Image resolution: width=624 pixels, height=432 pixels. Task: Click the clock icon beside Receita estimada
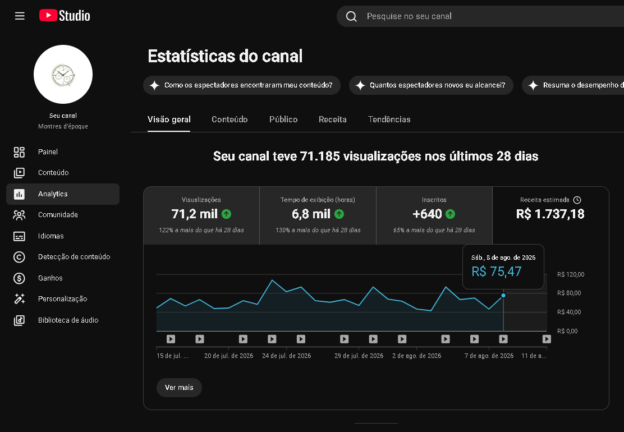577,200
